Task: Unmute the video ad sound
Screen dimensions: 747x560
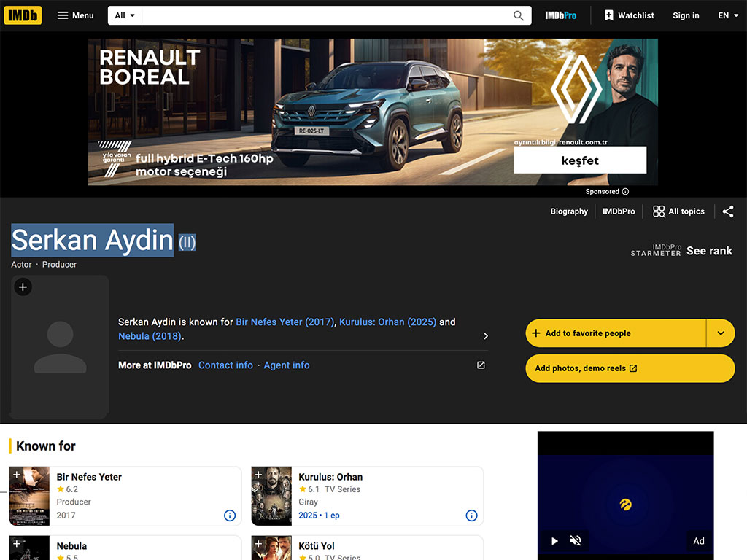Action: [576, 540]
